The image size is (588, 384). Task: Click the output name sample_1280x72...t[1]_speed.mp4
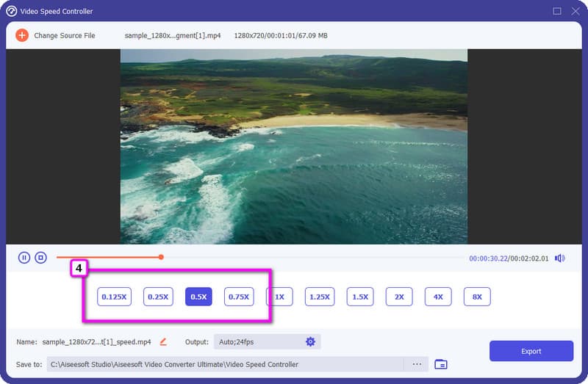[x=96, y=341]
